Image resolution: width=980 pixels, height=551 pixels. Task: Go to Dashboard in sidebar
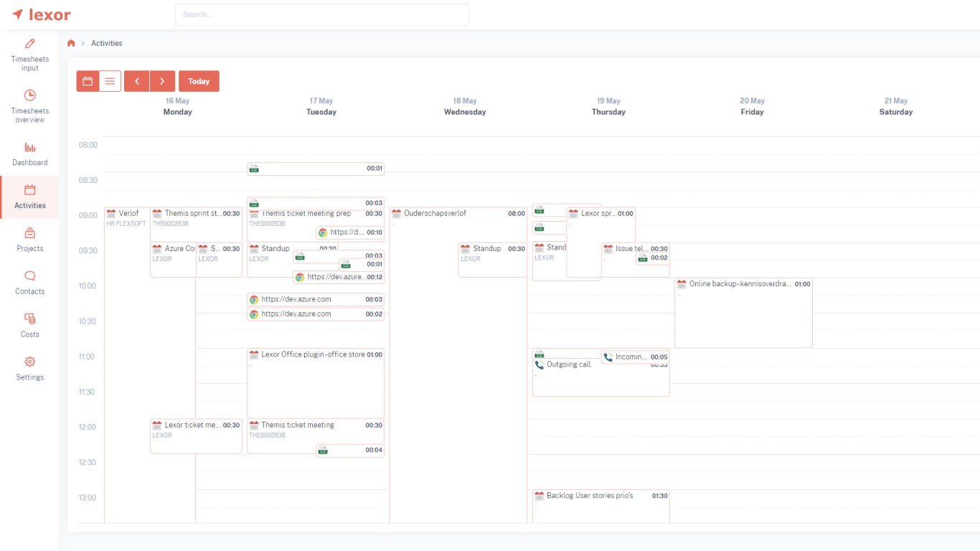(29, 154)
